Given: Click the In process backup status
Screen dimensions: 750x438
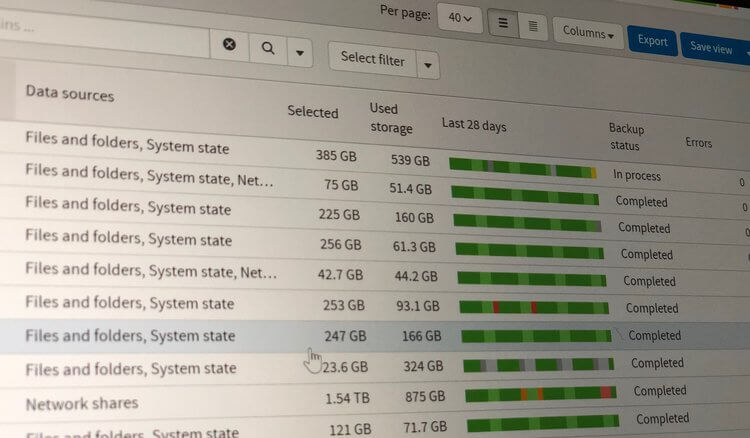Looking at the screenshot, I should click(x=637, y=175).
